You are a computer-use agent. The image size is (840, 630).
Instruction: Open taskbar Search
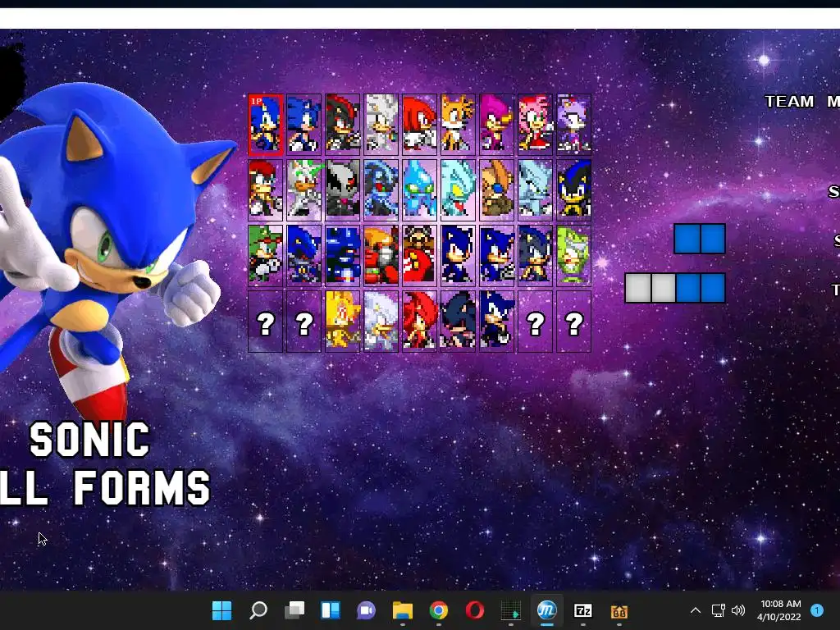click(258, 610)
